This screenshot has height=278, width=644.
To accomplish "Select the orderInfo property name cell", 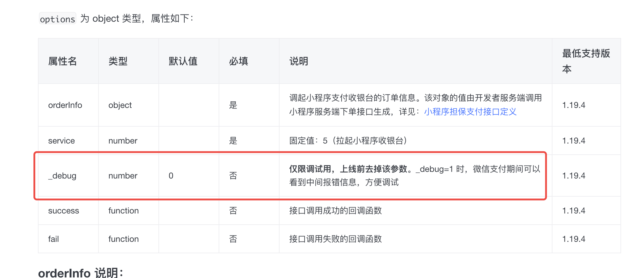I will click(65, 105).
